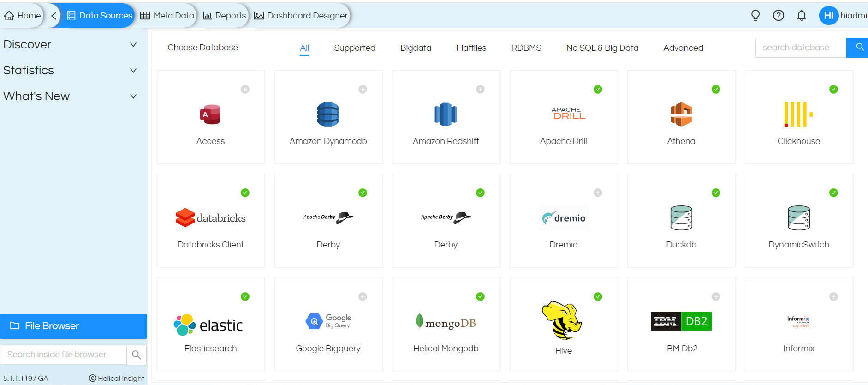Choose the Duckdb database cylinder icon
The height and width of the screenshot is (385, 868).
(x=681, y=218)
